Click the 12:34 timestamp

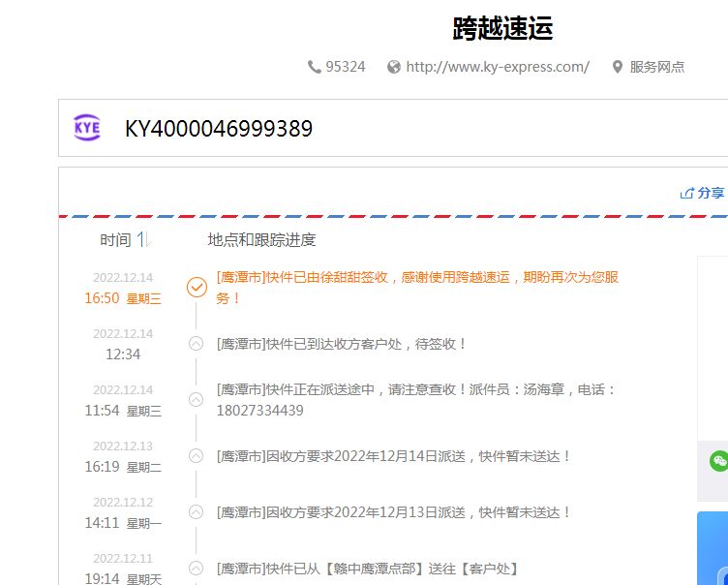tap(123, 354)
